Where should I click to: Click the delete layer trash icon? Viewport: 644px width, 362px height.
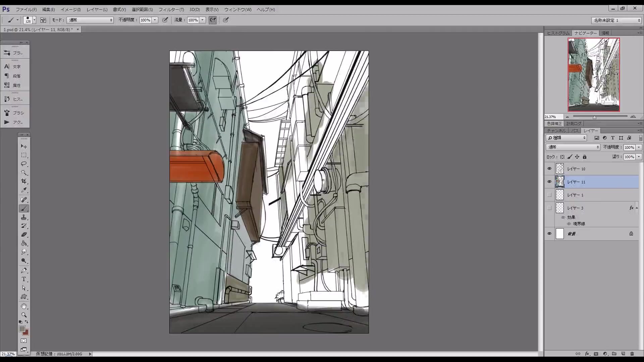(x=632, y=354)
